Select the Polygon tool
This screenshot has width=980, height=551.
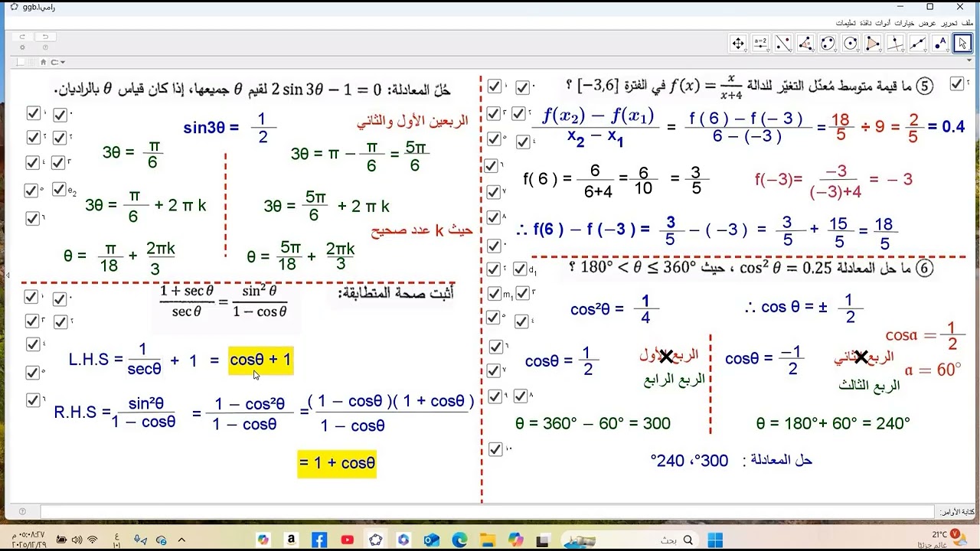coord(873,44)
